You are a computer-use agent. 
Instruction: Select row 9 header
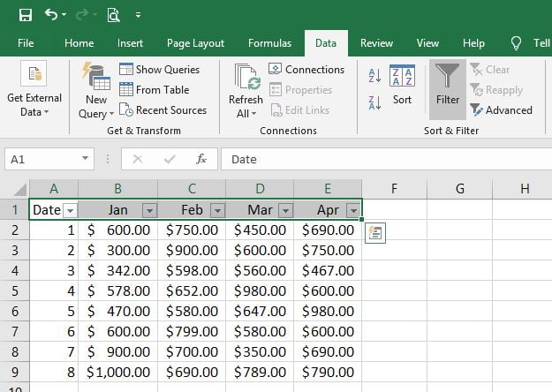[x=15, y=373]
